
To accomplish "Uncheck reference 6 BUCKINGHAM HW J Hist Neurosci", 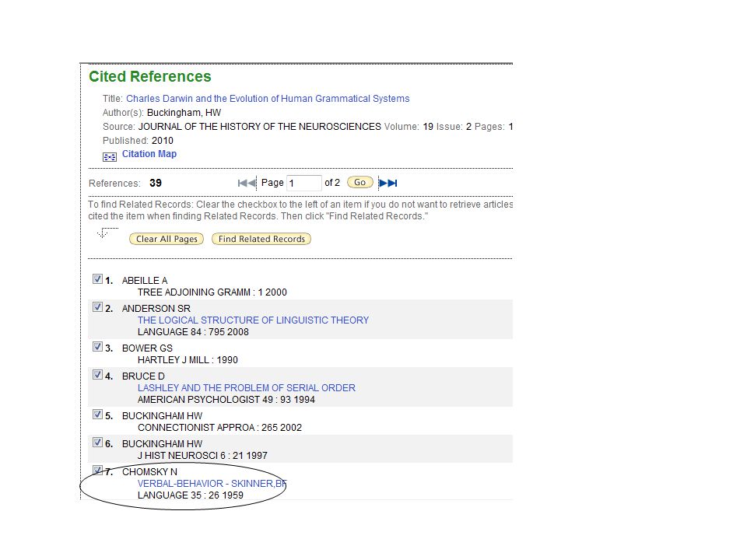I will pos(98,443).
